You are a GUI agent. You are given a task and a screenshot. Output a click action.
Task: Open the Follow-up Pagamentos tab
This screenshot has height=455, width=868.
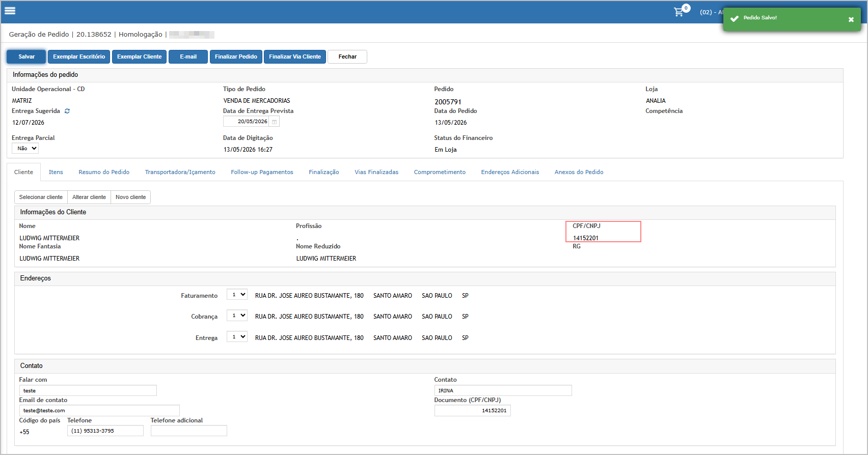262,172
